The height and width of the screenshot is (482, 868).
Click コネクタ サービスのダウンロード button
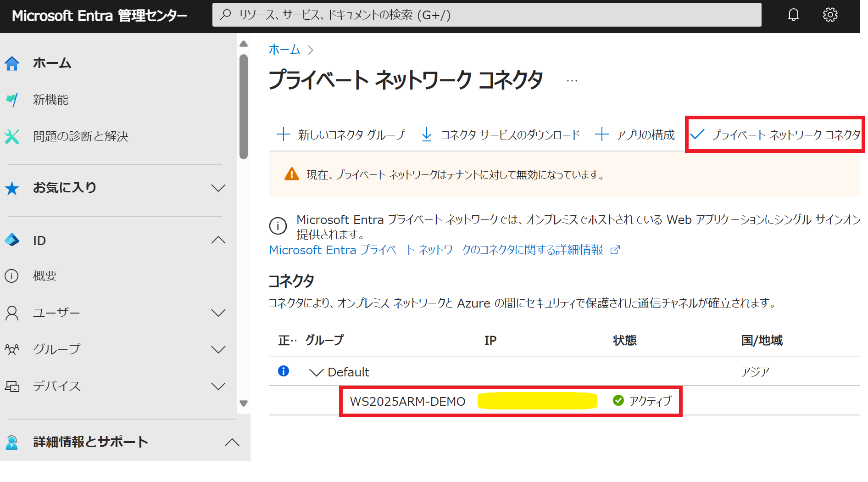pos(501,135)
